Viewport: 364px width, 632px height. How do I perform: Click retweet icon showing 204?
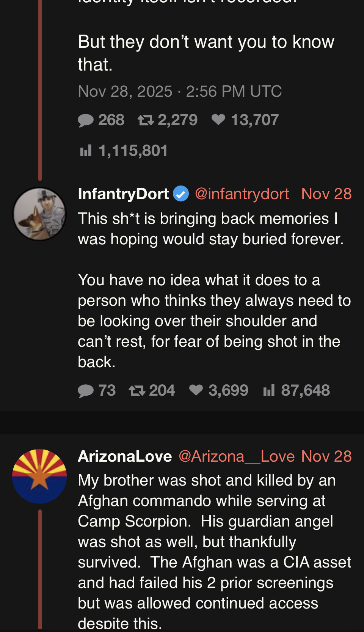136,391
